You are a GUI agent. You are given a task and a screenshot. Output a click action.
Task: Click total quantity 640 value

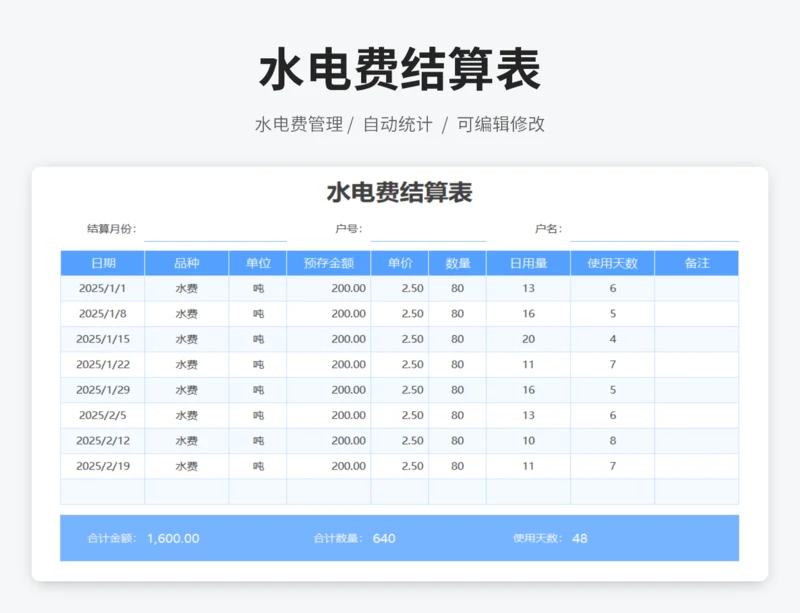click(x=384, y=538)
